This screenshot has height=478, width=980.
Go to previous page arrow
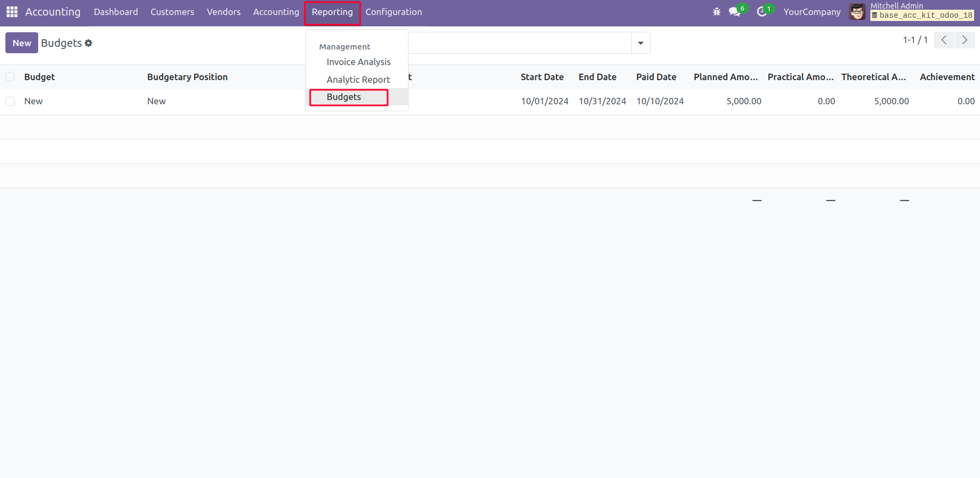click(x=944, y=40)
